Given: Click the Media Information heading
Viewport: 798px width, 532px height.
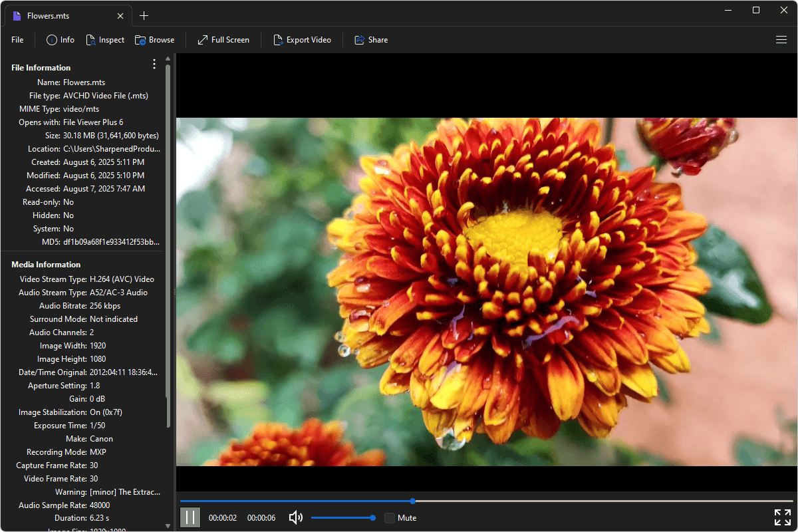Looking at the screenshot, I should (46, 265).
